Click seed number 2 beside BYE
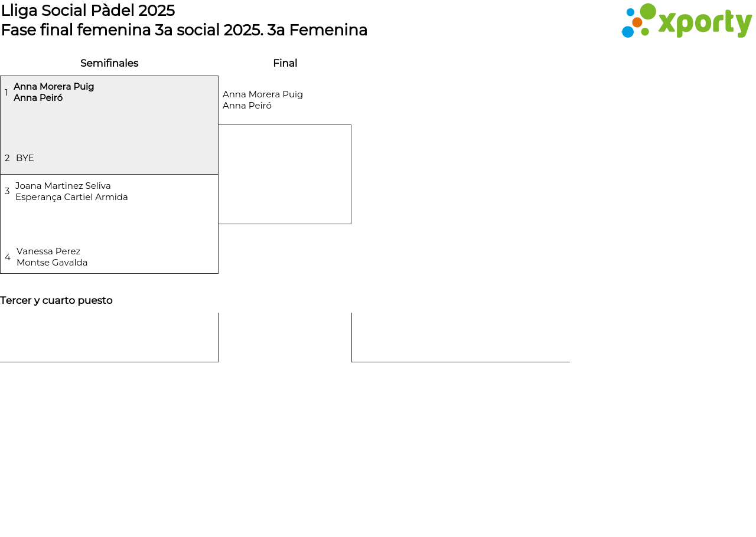 tap(7, 158)
